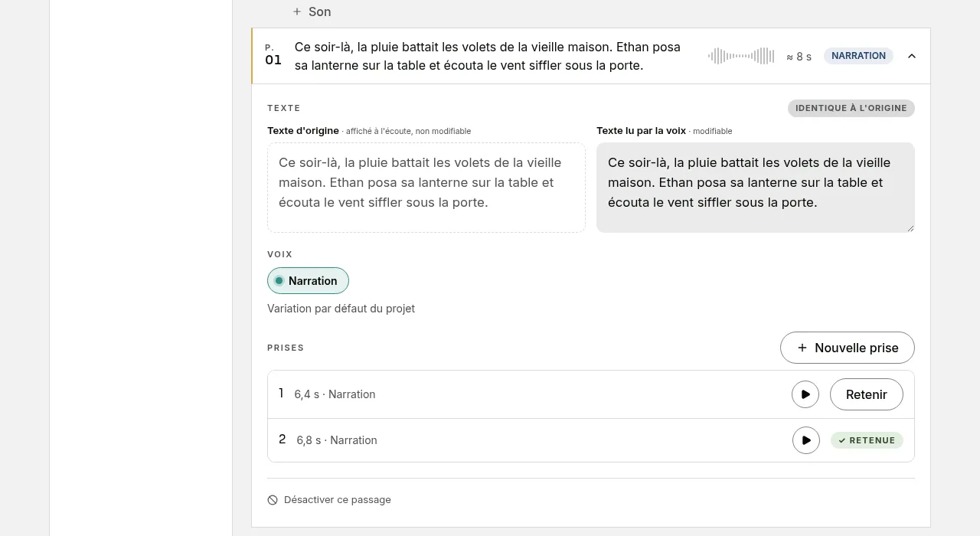Click take 1 label 6,4 s · Narration
This screenshot has height=536, width=980.
pos(335,394)
